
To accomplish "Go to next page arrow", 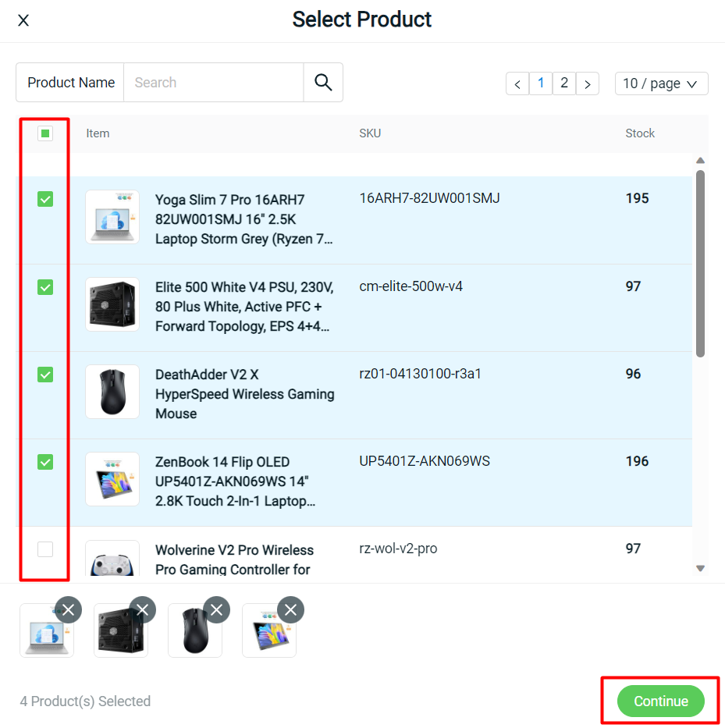I will [x=588, y=84].
